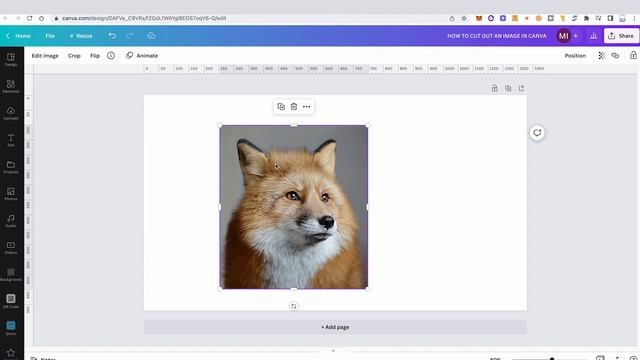Click the Animate button
Screen dimensions: 640x360
(142, 56)
